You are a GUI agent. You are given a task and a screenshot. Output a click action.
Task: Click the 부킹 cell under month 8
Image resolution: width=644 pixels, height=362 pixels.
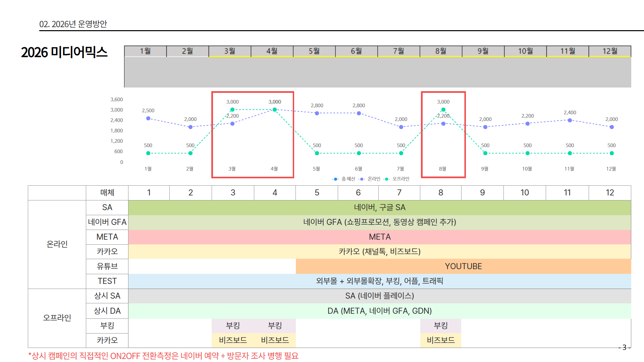click(440, 325)
